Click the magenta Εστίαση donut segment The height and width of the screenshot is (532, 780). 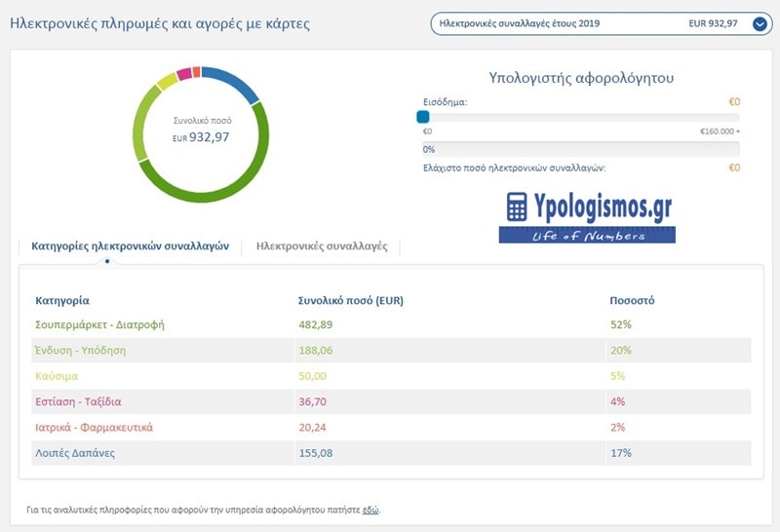[184, 74]
